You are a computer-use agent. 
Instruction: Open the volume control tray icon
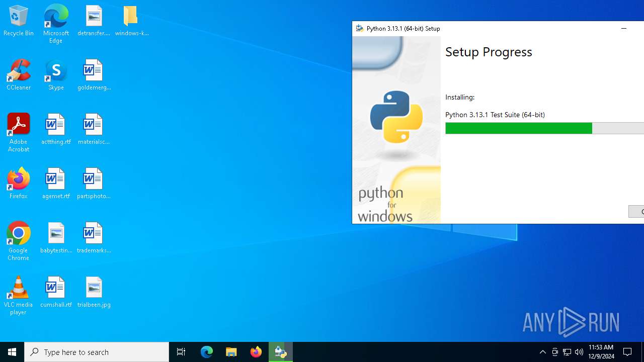click(x=579, y=352)
